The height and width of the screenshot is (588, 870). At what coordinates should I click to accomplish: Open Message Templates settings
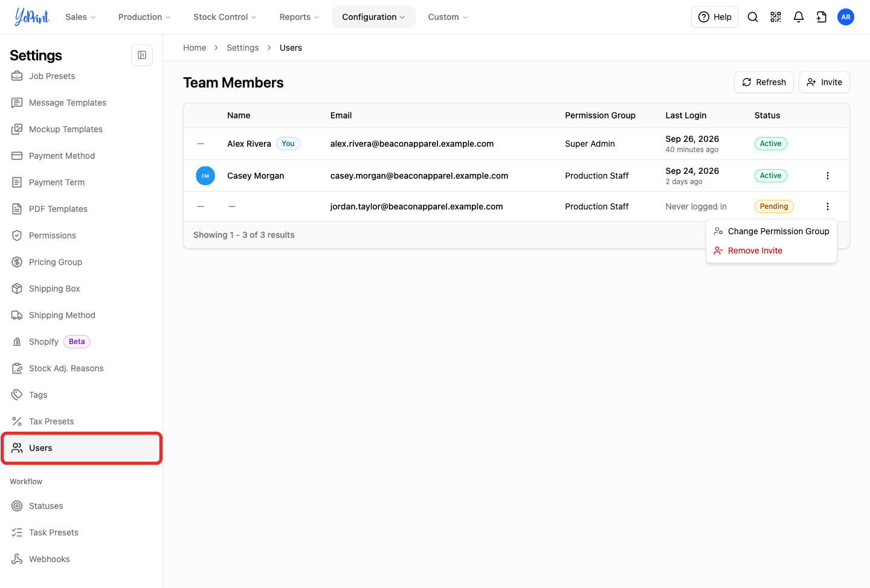pos(82,103)
